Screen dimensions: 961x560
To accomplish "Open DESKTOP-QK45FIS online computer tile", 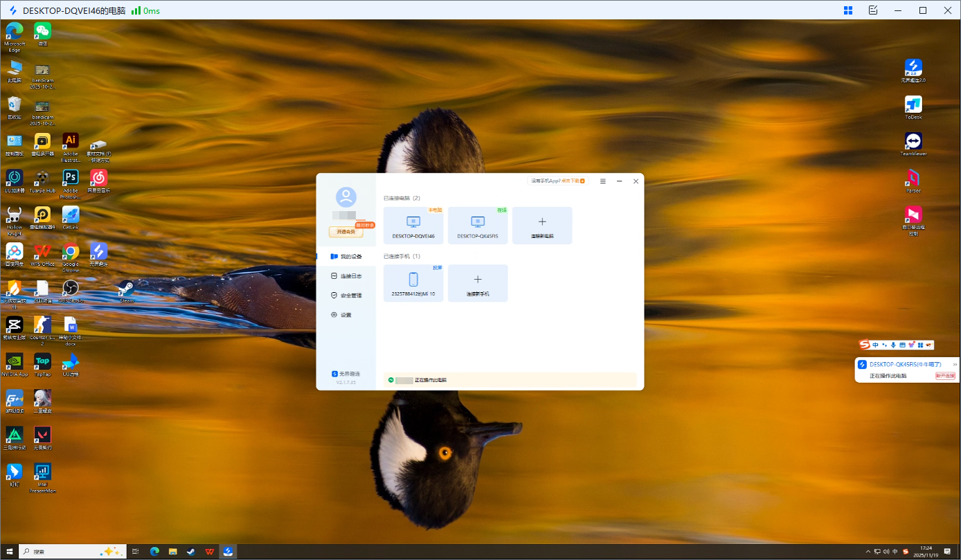I will click(x=478, y=225).
